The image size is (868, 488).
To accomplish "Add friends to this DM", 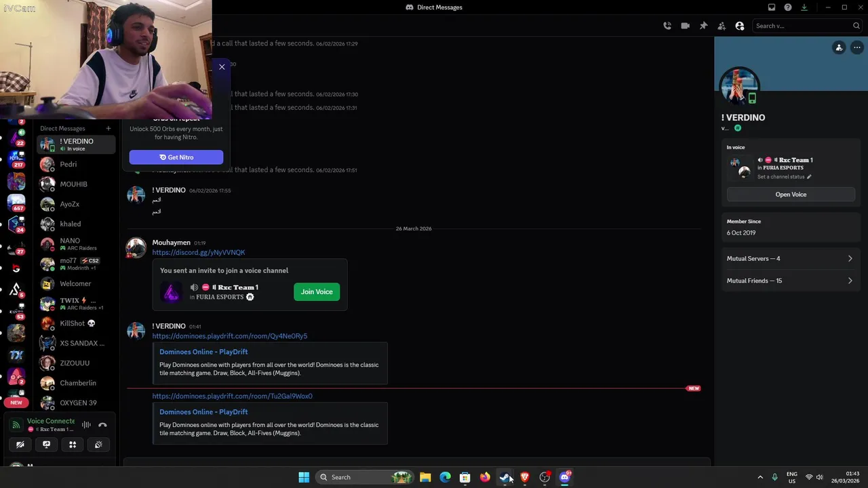I will click(x=722, y=26).
